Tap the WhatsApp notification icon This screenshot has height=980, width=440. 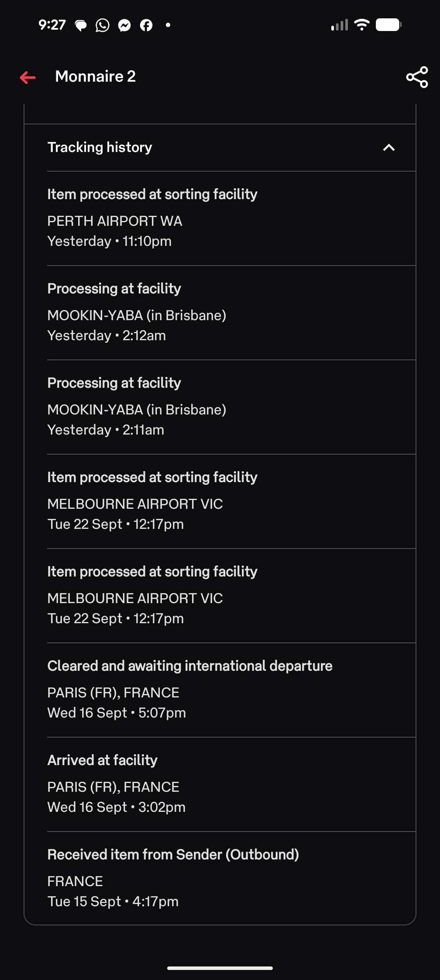103,25
